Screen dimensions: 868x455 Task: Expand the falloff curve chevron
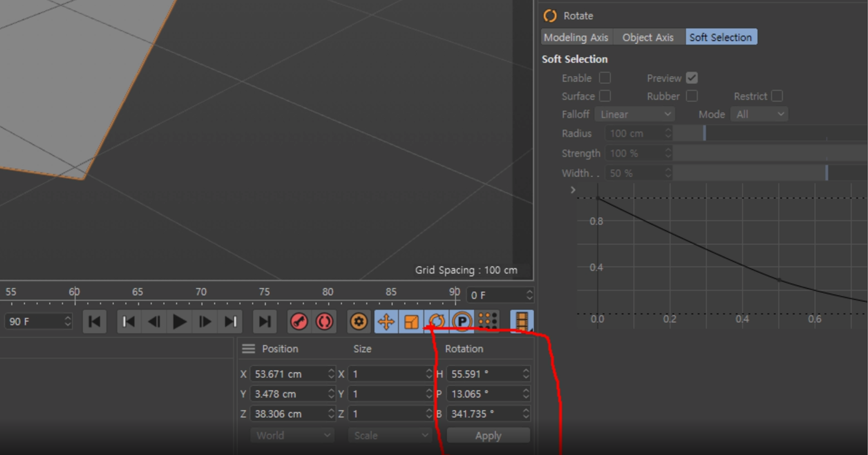tap(573, 190)
